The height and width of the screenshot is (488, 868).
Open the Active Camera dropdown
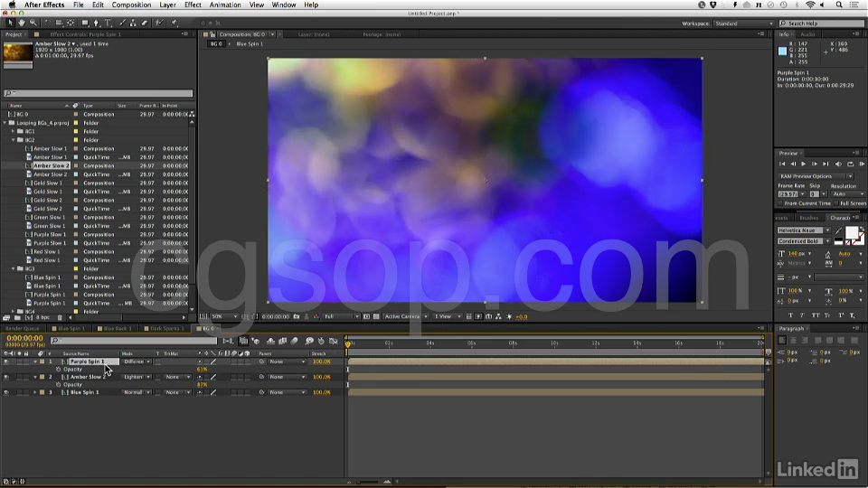(406, 316)
